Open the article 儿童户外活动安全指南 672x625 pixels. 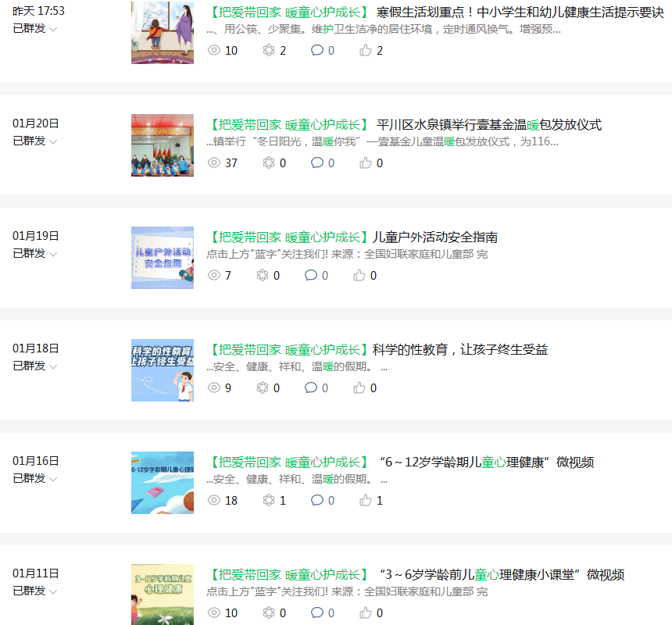pos(434,237)
